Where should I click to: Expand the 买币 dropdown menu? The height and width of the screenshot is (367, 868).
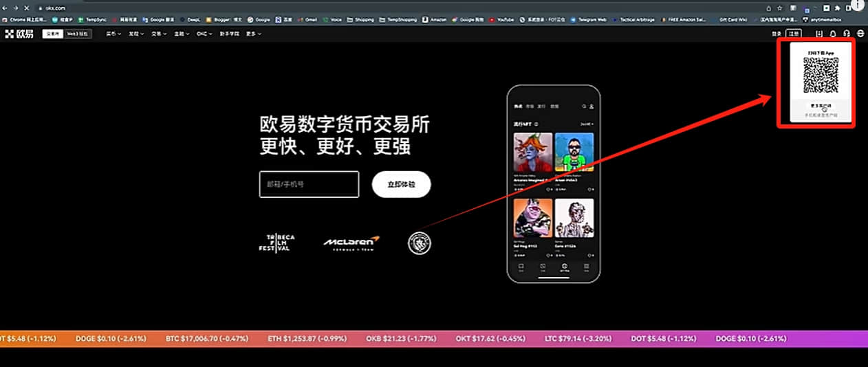click(113, 34)
